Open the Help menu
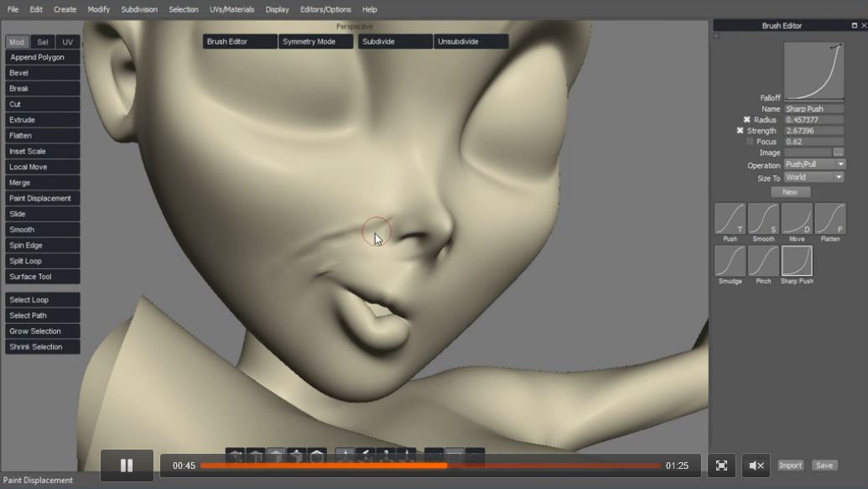The width and height of the screenshot is (868, 489). coord(369,9)
